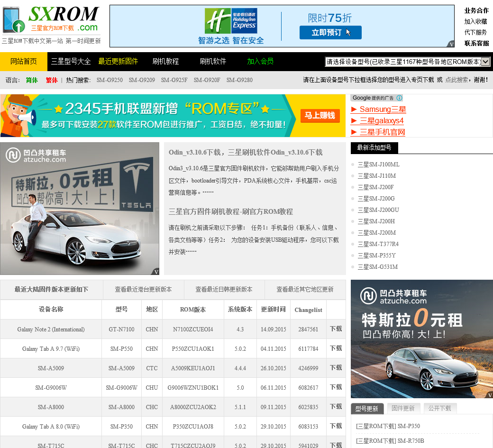The height and width of the screenshot is (448, 493).
Task: Select 查看最近其它地区更新 tab
Action: click(305, 290)
